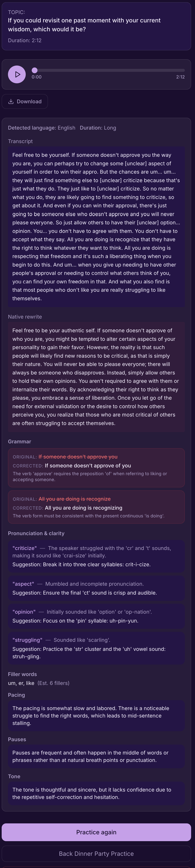Click the "struggling" pronunciation card

(x=96, y=648)
